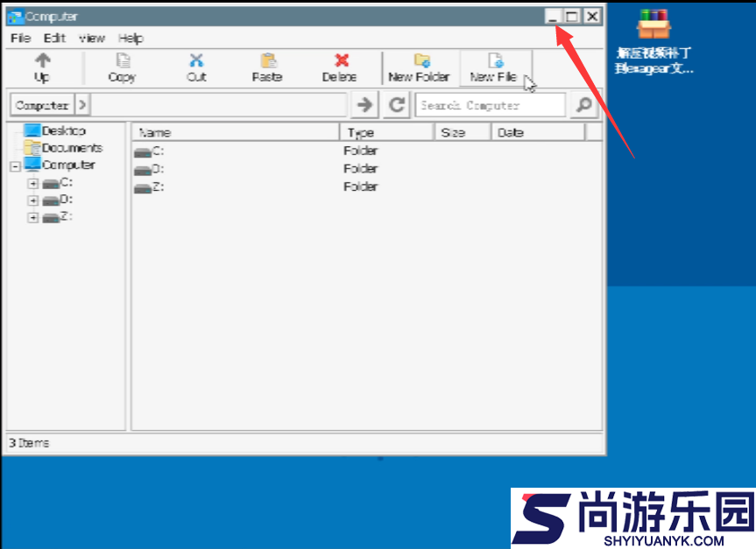This screenshot has width=756, height=549.
Task: Click the Cut scissors icon
Action: [x=196, y=60]
